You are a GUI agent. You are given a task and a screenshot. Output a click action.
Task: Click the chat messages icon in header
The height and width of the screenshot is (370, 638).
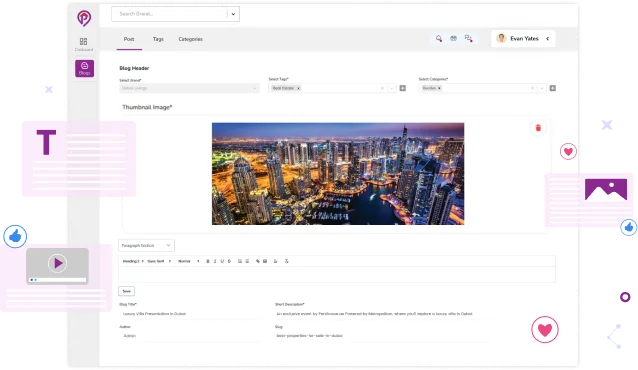click(x=468, y=38)
